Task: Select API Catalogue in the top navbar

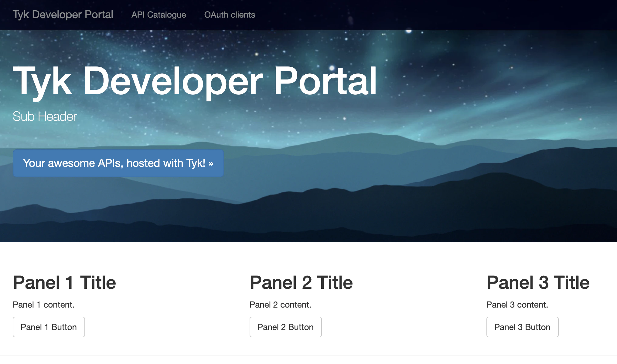Action: (x=159, y=15)
